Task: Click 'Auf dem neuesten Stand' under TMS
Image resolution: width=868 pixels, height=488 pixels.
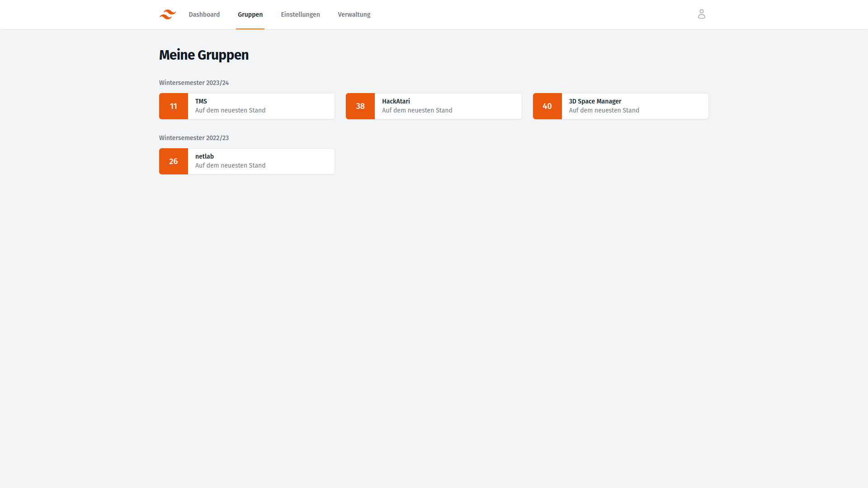Action: [x=230, y=110]
